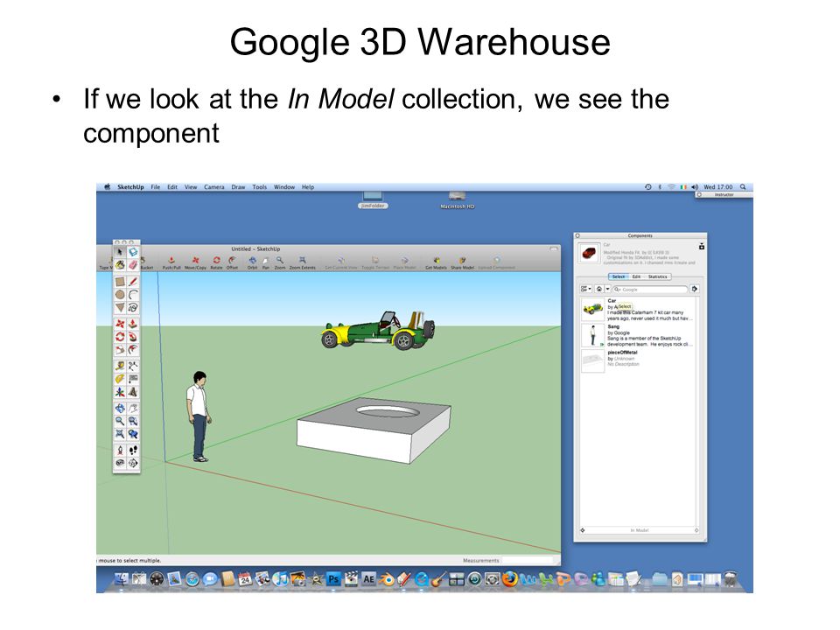Pick the Paint Bucket tool in palette
This screenshot has height=630, width=840.
pos(120,264)
